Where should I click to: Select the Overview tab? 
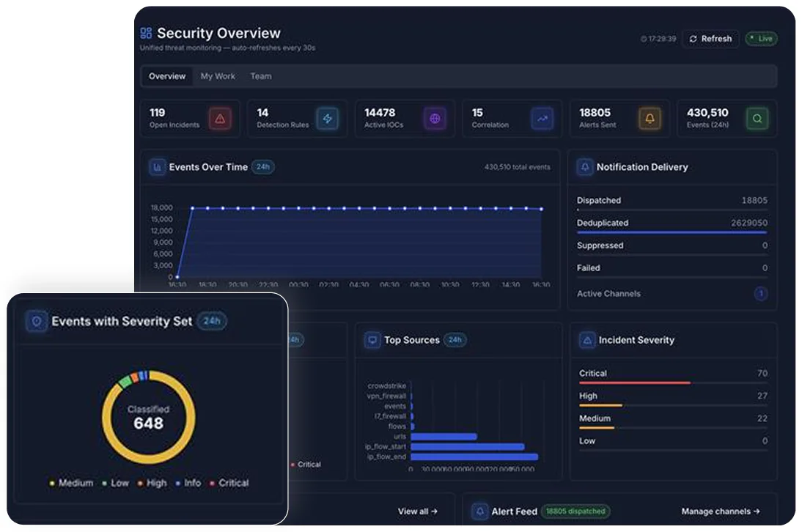(x=166, y=76)
